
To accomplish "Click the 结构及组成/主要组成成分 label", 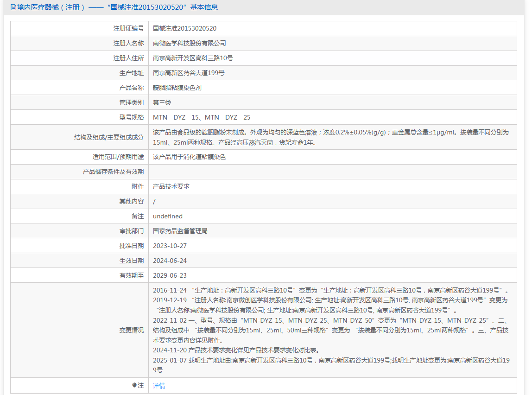I will [109, 137].
